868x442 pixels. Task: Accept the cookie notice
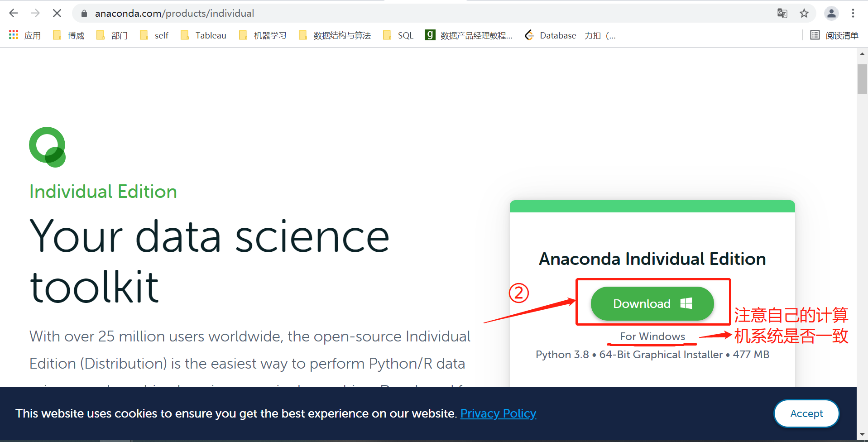tap(806, 413)
